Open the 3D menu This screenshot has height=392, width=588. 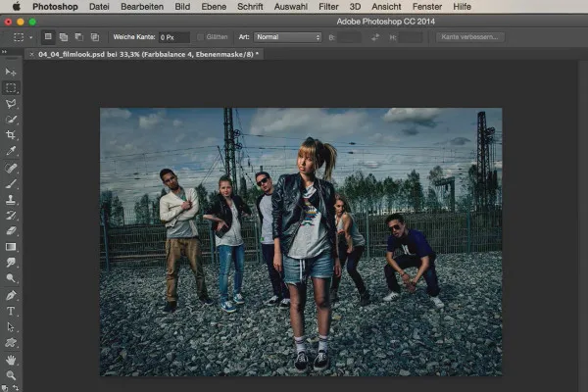click(355, 7)
